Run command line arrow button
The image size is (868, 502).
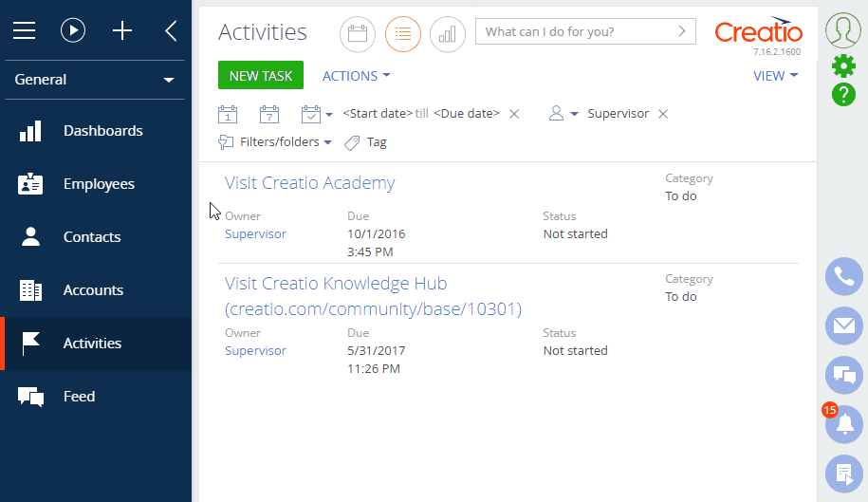[x=682, y=31]
